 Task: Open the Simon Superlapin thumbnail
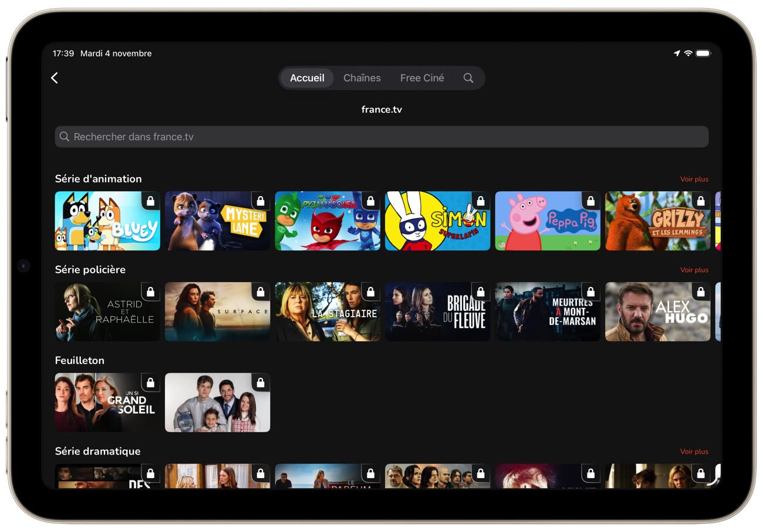click(437, 221)
